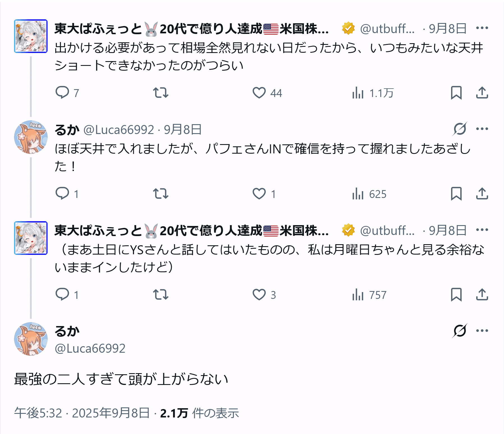Click Grok icon on main tweet
This screenshot has height=434, width=504.
coord(460,331)
